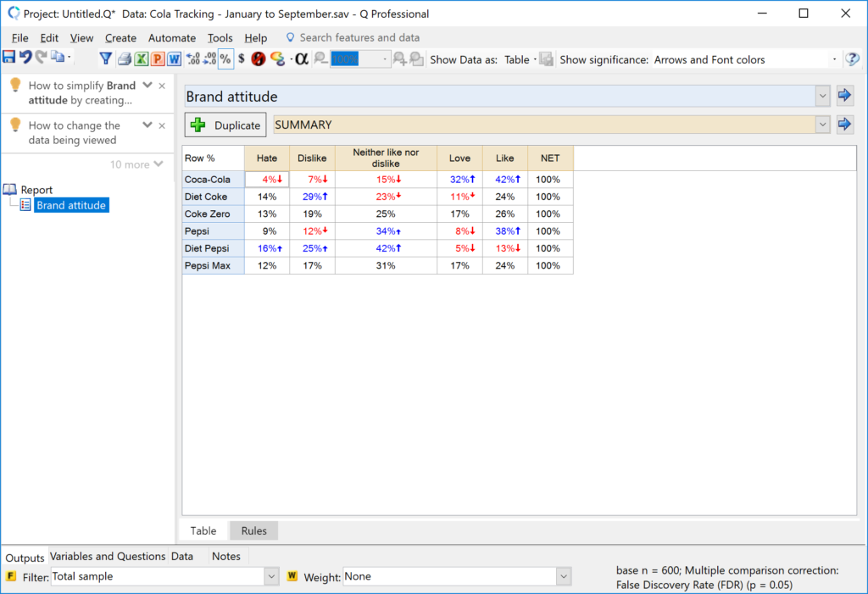
Task: Select the 'Neither like nor dislike' column header
Action: click(x=386, y=158)
